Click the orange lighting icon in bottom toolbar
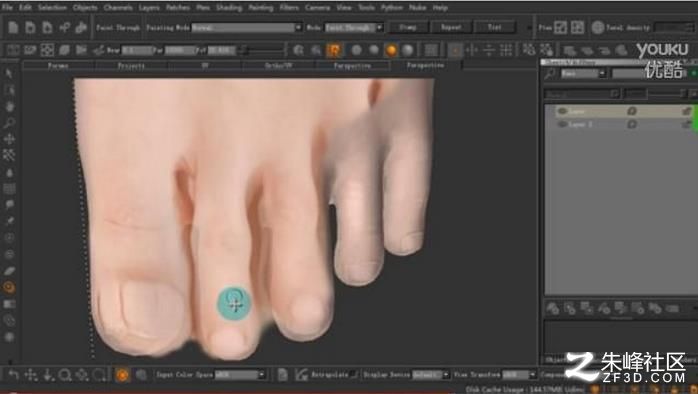698x394 pixels. (122, 375)
